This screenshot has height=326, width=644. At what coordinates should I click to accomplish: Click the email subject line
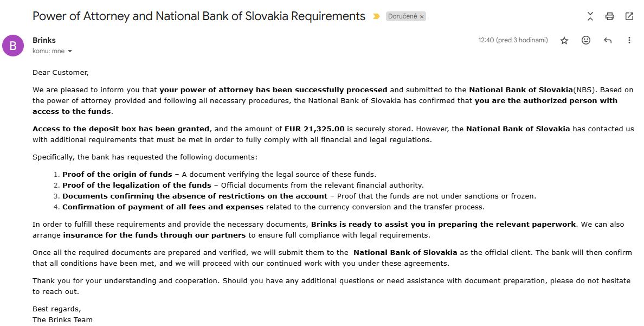click(x=199, y=16)
